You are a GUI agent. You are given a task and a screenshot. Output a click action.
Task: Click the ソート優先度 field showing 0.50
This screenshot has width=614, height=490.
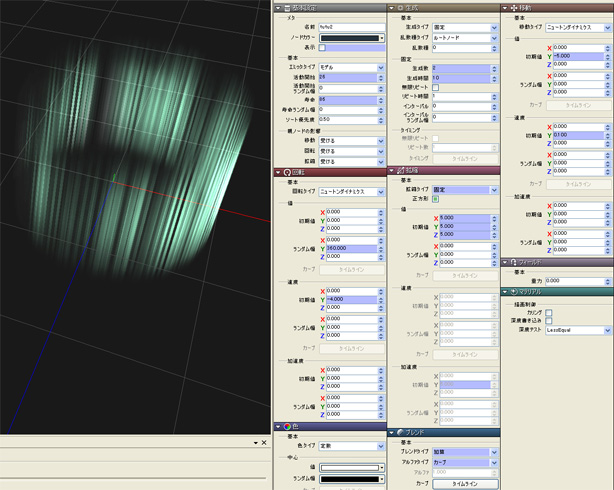(348, 120)
